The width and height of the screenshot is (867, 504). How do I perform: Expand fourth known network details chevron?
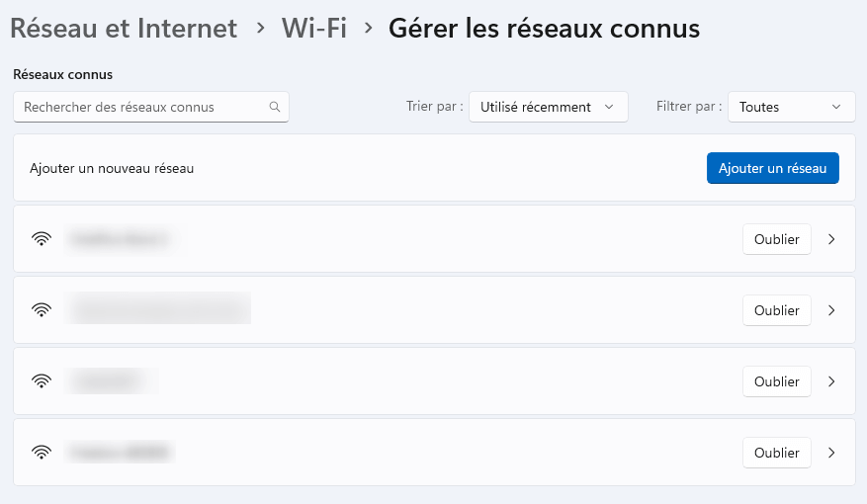coord(831,454)
